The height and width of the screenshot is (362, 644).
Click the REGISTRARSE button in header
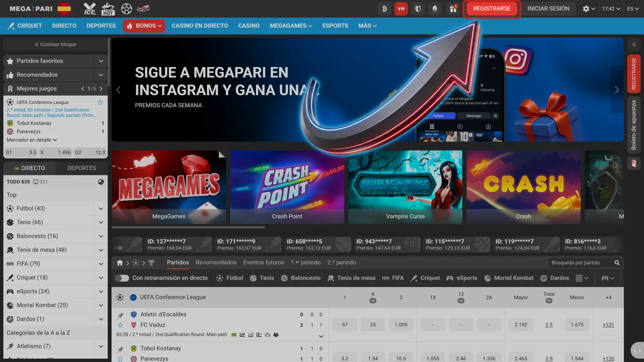pyautogui.click(x=492, y=9)
